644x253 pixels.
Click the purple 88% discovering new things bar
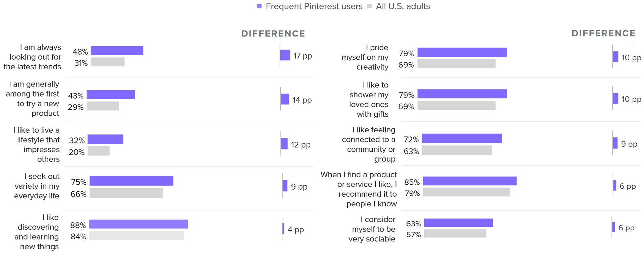pos(139,224)
